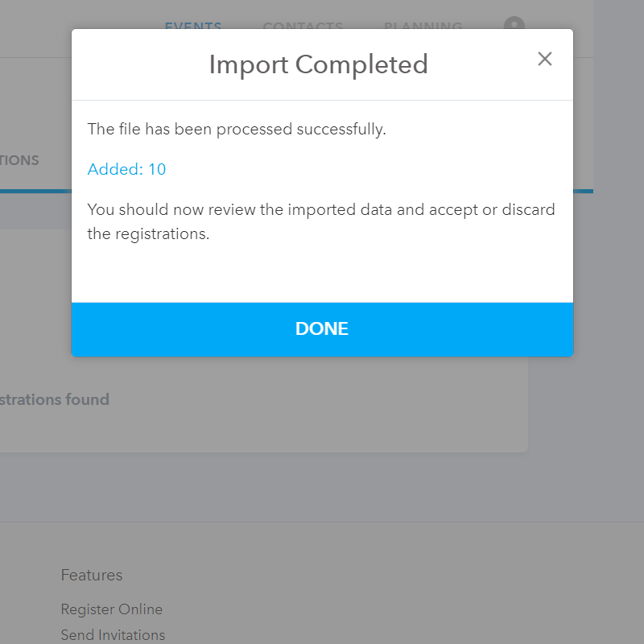Click the user profile avatar icon
644x644 pixels.
pos(514,26)
